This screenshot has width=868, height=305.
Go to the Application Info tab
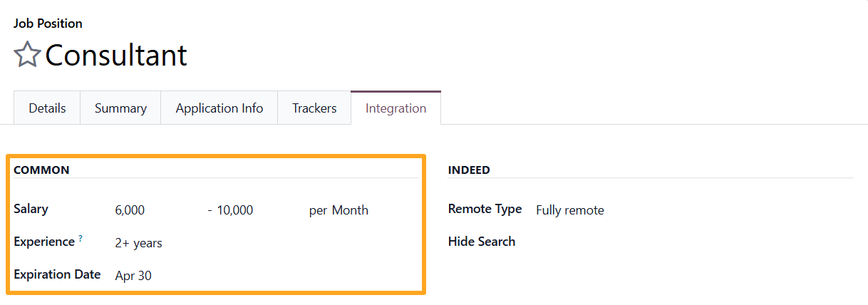(219, 108)
